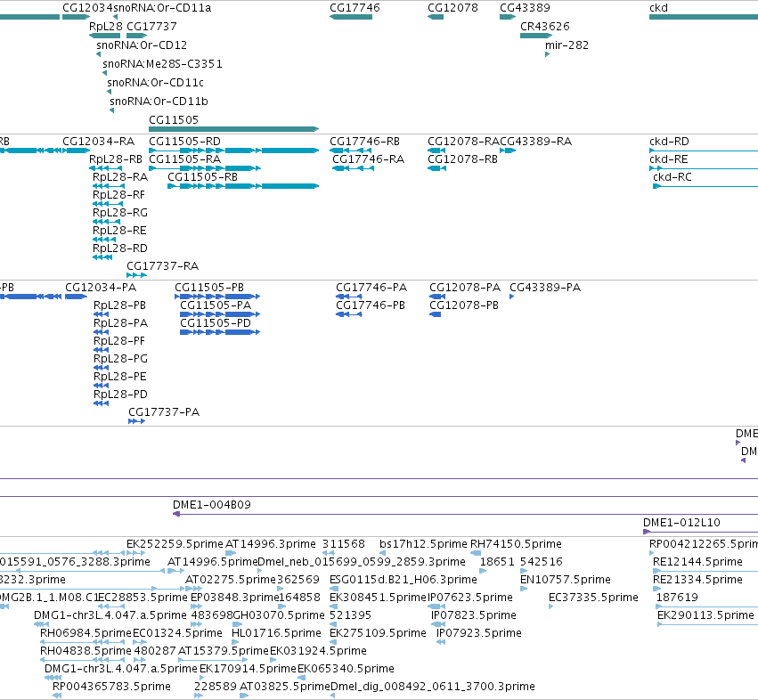Select the CG17746-RA transcript label
This screenshot has width=758, height=700.
pos(369,159)
